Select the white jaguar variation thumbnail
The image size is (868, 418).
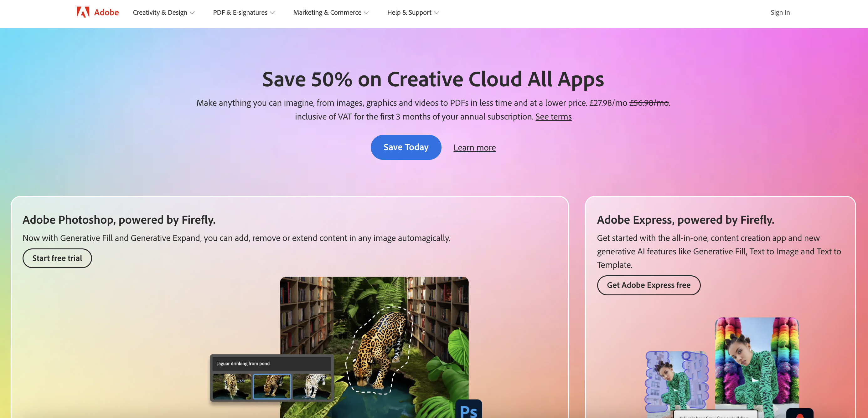click(x=312, y=386)
